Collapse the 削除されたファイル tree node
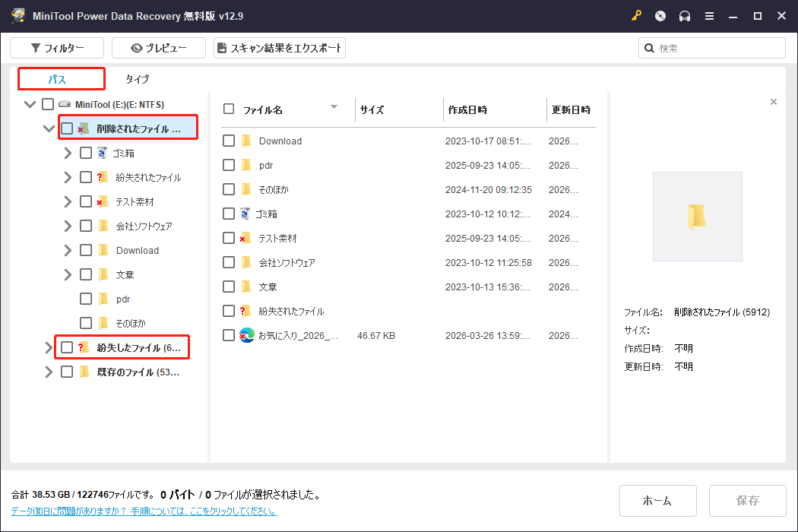798x532 pixels. pyautogui.click(x=49, y=128)
